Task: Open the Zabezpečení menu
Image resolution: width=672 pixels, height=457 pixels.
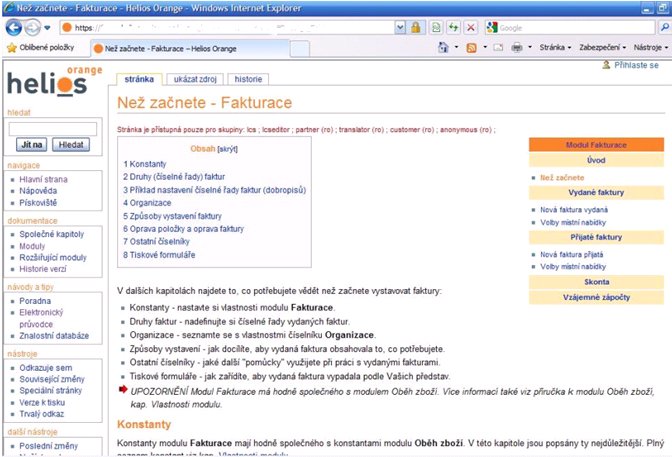Action: 603,47
